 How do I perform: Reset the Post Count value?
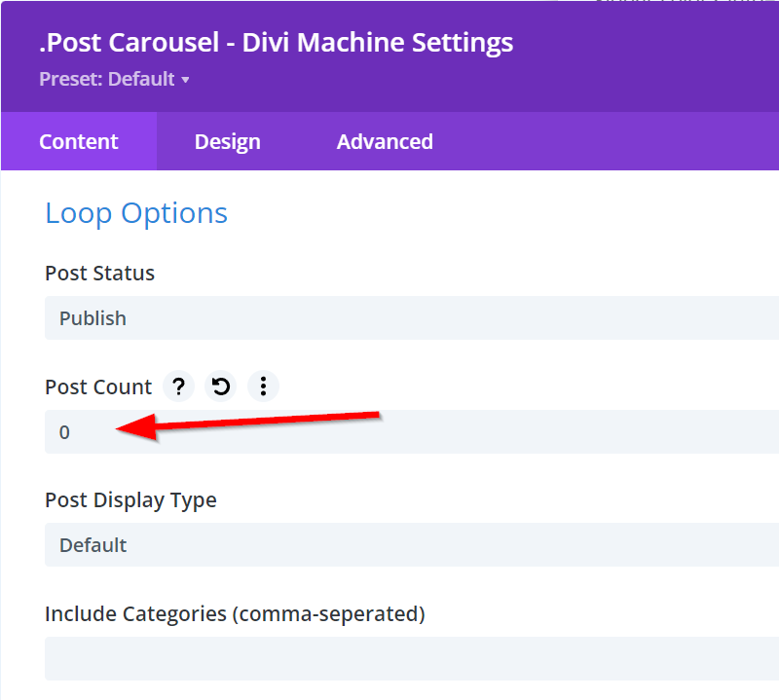pos(221,387)
